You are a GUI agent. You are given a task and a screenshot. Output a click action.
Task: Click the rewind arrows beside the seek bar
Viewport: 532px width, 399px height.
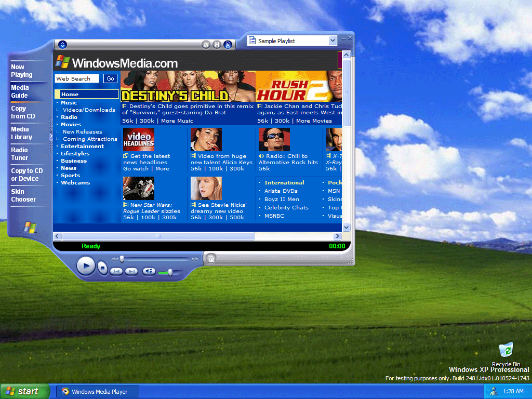coord(115,259)
